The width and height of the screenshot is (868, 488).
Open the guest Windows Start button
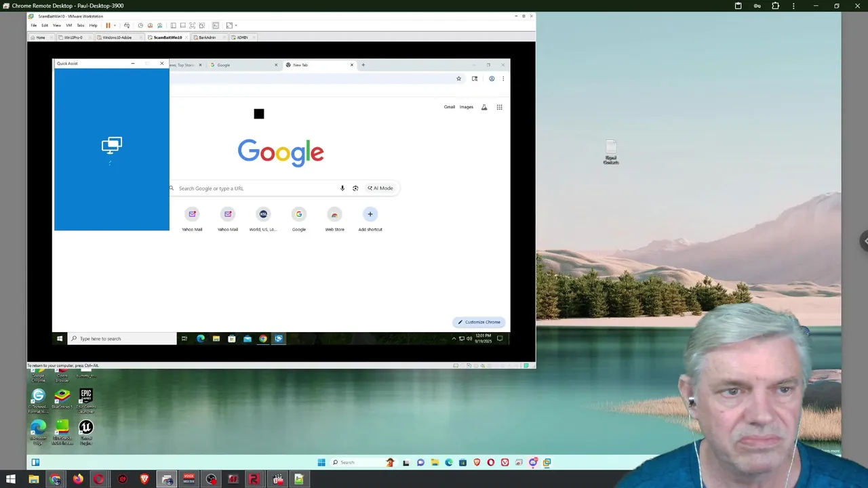[60, 339]
